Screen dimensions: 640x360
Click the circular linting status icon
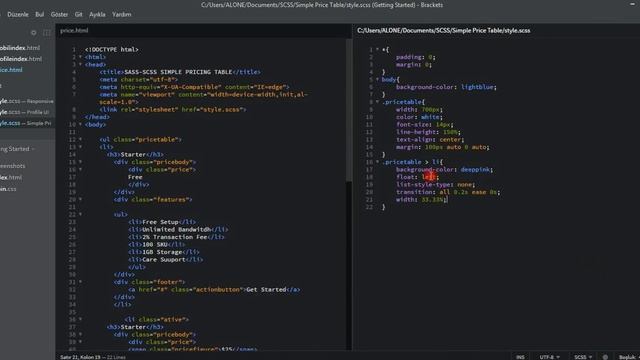point(605,357)
